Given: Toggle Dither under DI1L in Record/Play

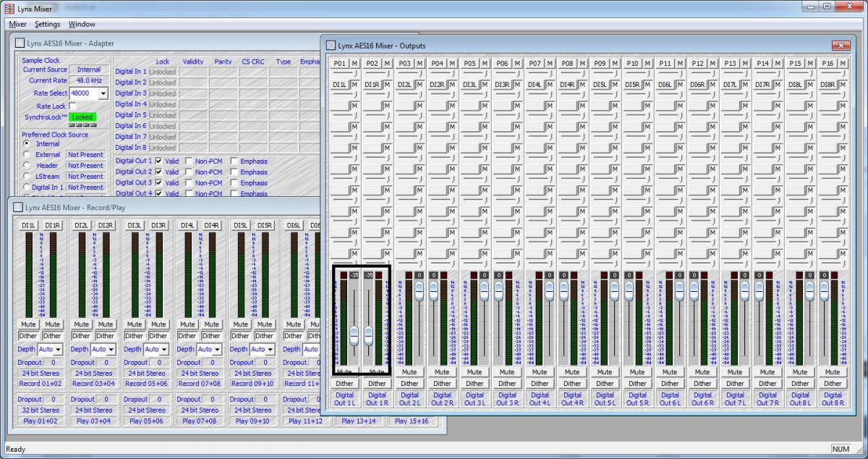Looking at the screenshot, I should (x=28, y=336).
